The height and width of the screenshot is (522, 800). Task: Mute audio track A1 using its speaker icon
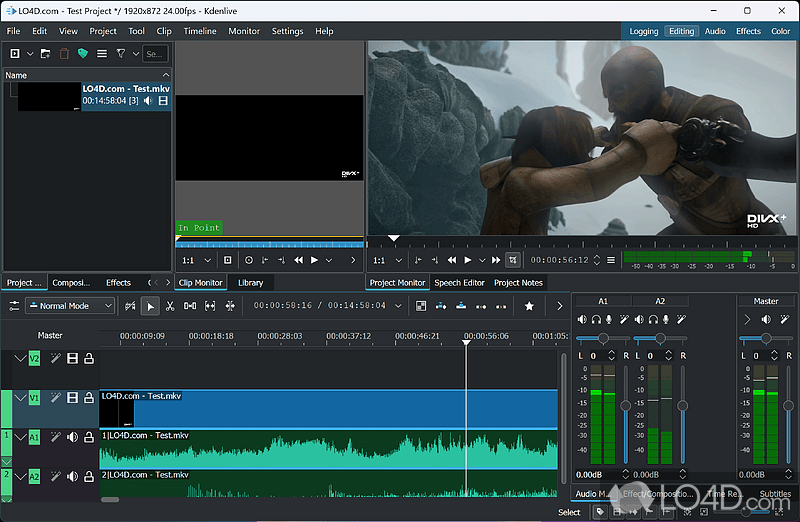72,437
